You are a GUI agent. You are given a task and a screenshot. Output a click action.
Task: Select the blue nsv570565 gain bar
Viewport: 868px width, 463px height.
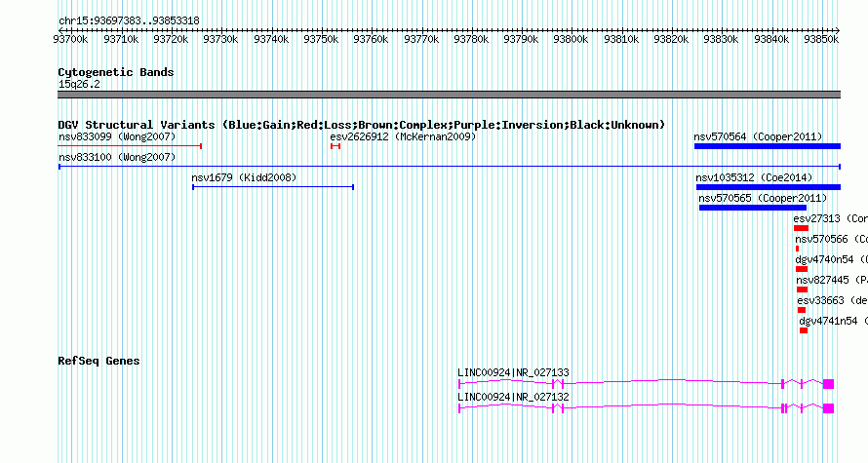(x=753, y=208)
